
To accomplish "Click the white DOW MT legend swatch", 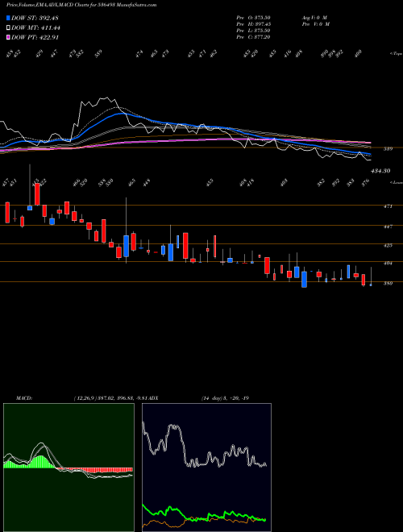I will (x=8, y=28).
